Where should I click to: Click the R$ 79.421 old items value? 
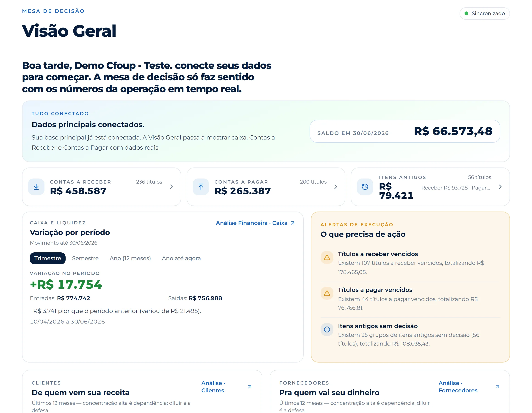tap(396, 191)
